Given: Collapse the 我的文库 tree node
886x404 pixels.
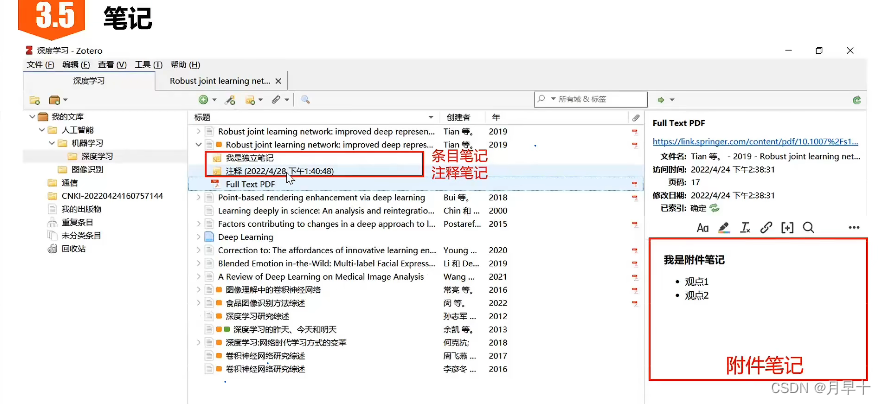Looking at the screenshot, I should coord(32,117).
